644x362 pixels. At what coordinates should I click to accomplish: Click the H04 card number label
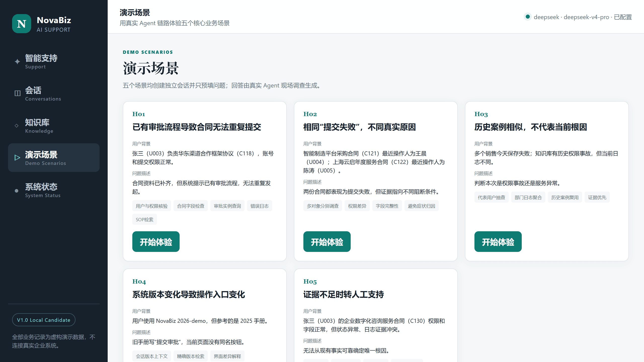point(139,282)
